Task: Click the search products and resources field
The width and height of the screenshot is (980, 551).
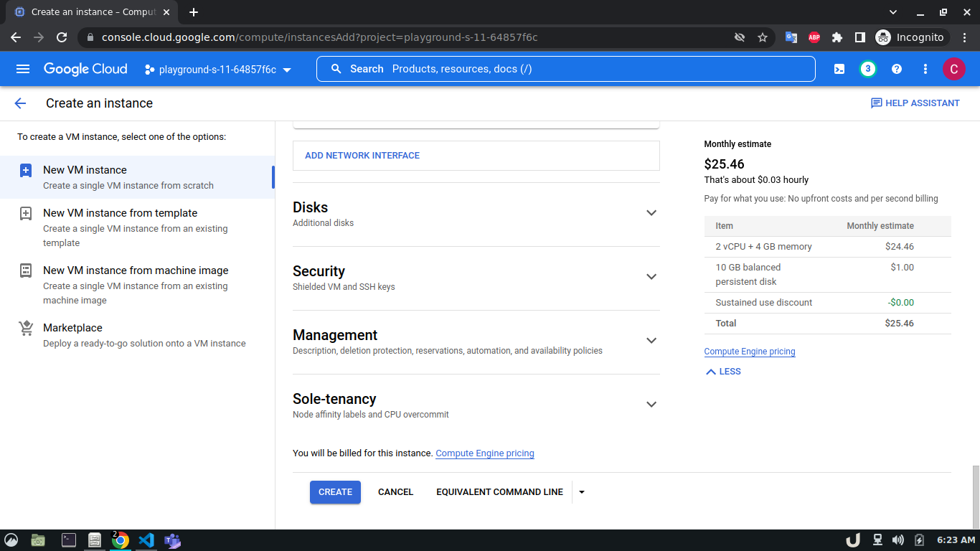Action: click(566, 69)
